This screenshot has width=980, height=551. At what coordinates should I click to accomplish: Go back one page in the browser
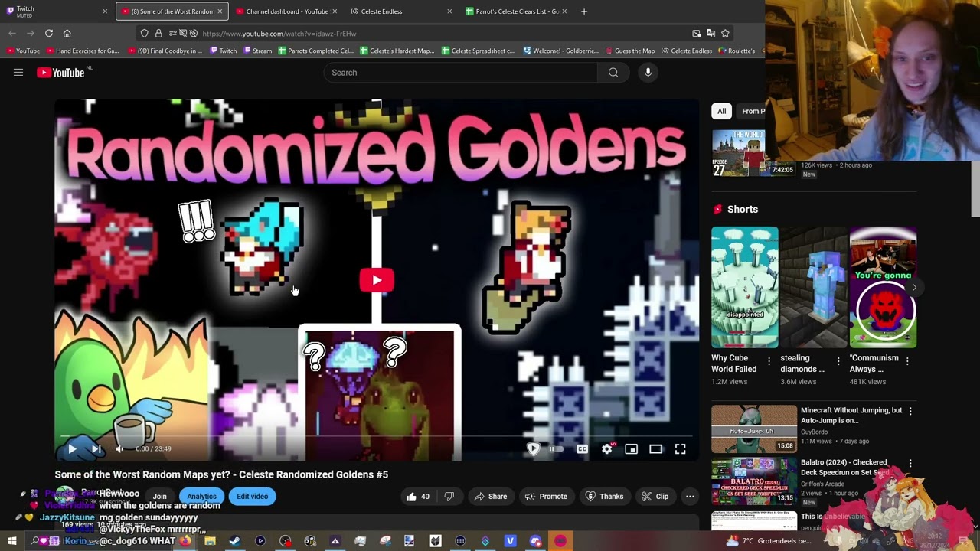pyautogui.click(x=12, y=34)
